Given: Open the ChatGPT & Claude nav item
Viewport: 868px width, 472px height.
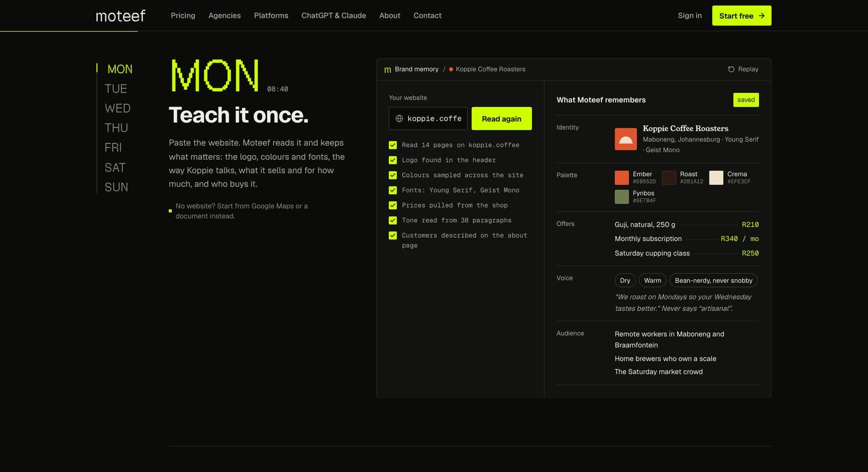Looking at the screenshot, I should 334,16.
